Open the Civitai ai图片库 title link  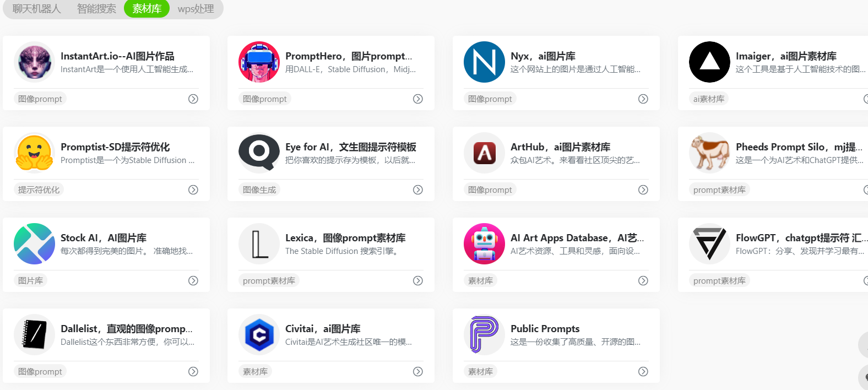tap(323, 329)
